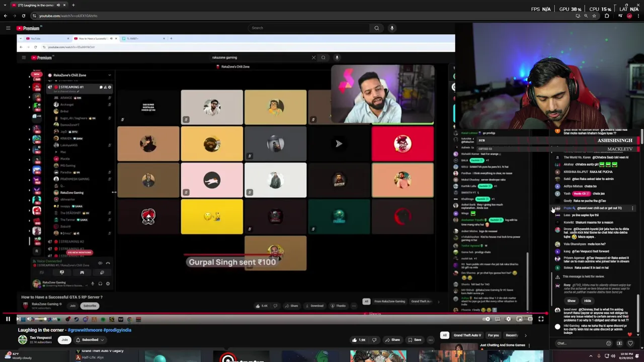The height and width of the screenshot is (362, 644).
Task: Clear the inner rakazone gaming search
Action: pyautogui.click(x=313, y=57)
